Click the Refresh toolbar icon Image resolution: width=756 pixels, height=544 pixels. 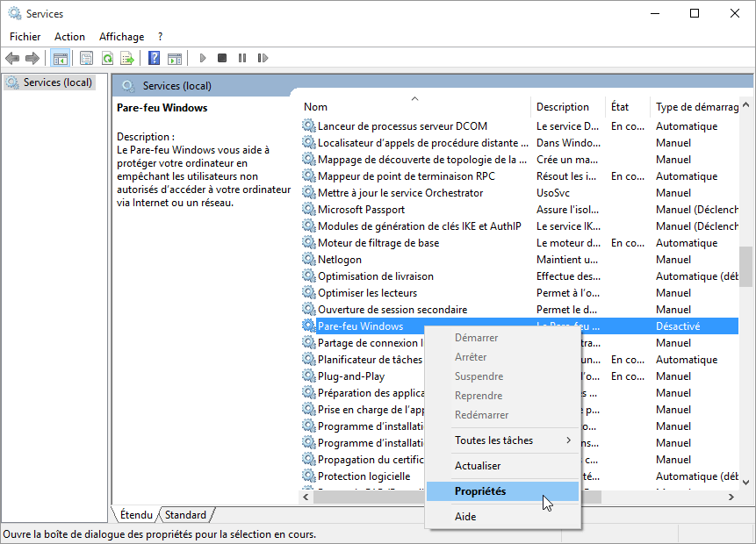107,58
